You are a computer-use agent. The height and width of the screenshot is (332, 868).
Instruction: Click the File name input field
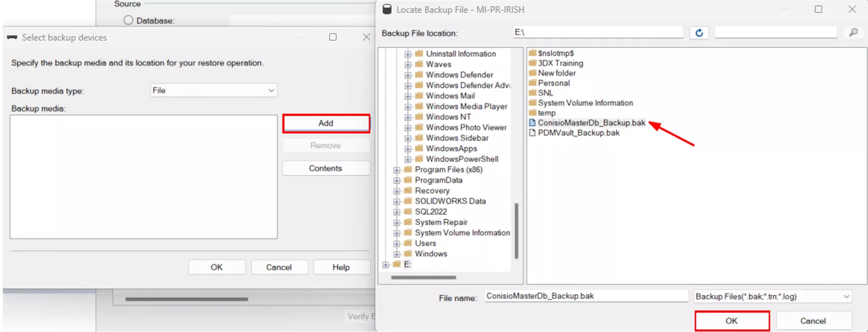[585, 296]
